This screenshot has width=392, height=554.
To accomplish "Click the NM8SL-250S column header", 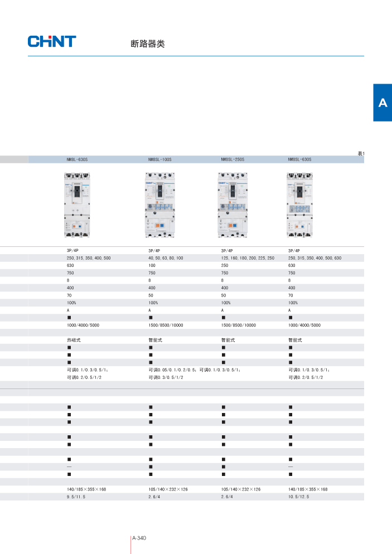I will (x=233, y=159).
